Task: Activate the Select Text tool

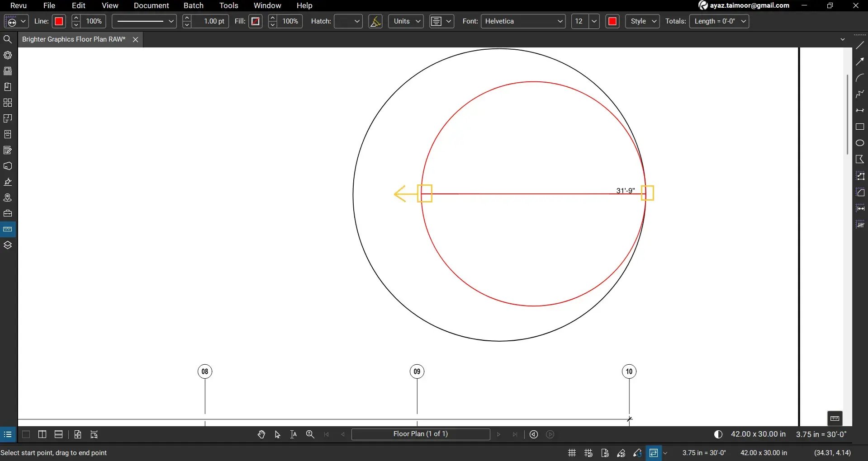Action: [293, 434]
